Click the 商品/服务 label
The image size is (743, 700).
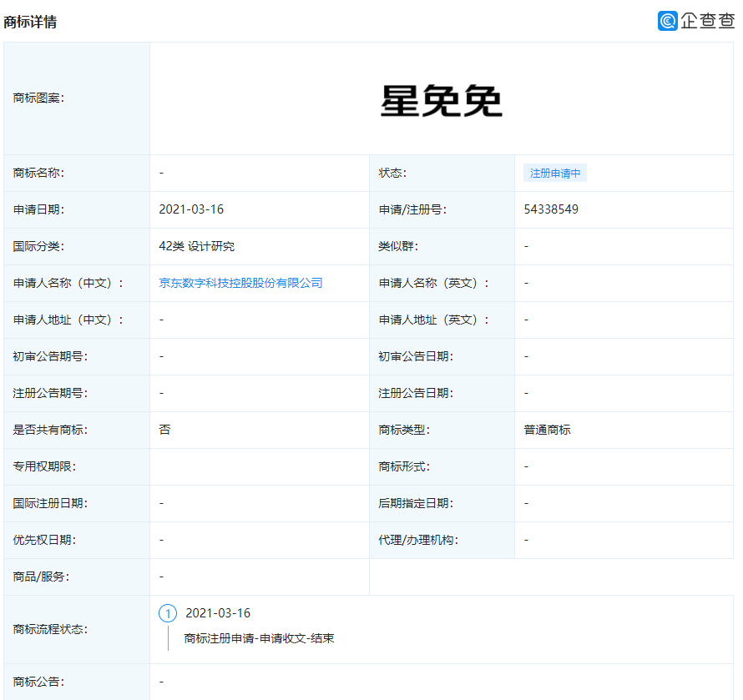(41, 577)
